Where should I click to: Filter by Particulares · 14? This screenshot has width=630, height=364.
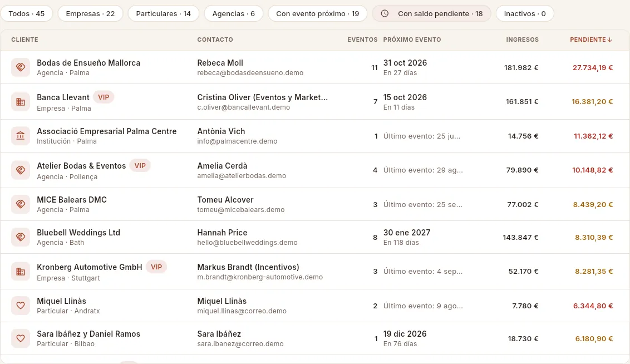click(164, 14)
